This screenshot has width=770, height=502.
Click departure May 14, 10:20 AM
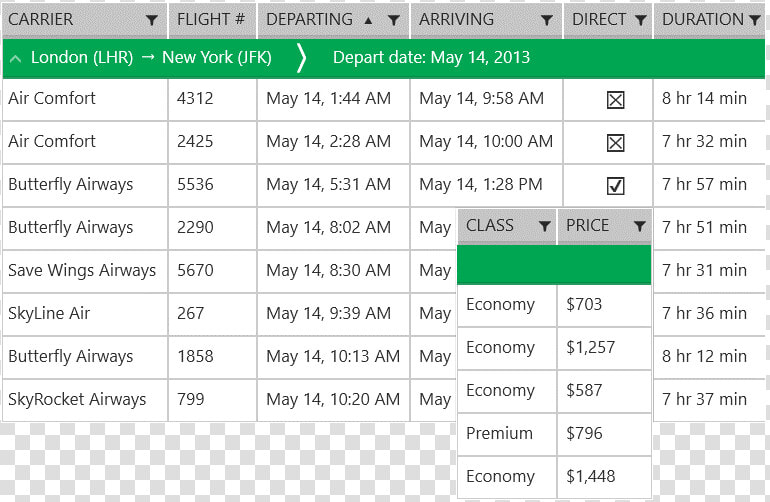pyautogui.click(x=333, y=400)
